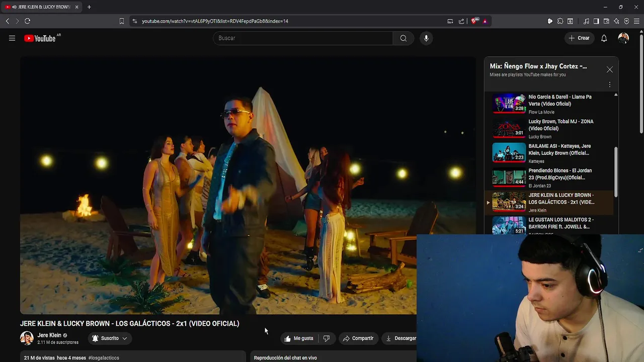This screenshot has width=644, height=362.
Task: Open the notifications bell
Action: (x=604, y=38)
